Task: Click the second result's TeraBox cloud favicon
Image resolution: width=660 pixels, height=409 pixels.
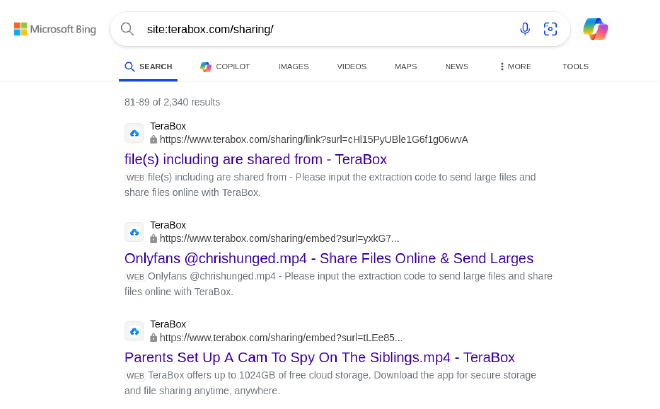Action: 134,232
